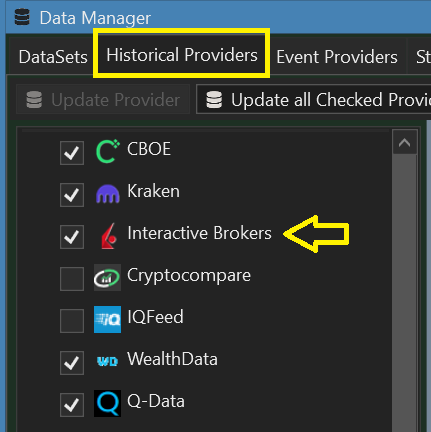Viewport: 431px width, 432px height.
Task: Click the scroll up arrow of provider list
Action: pyautogui.click(x=405, y=142)
